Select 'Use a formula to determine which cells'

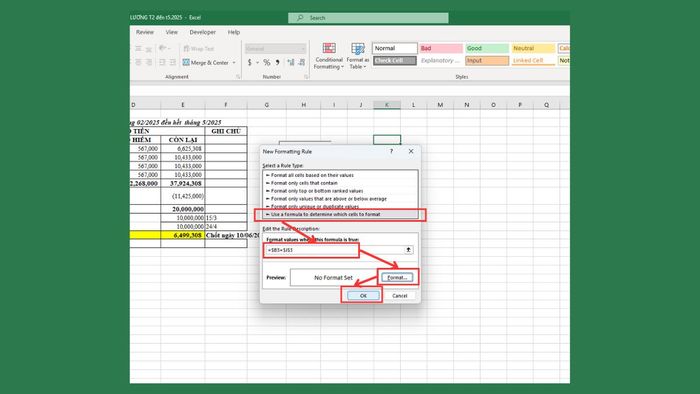coord(340,214)
